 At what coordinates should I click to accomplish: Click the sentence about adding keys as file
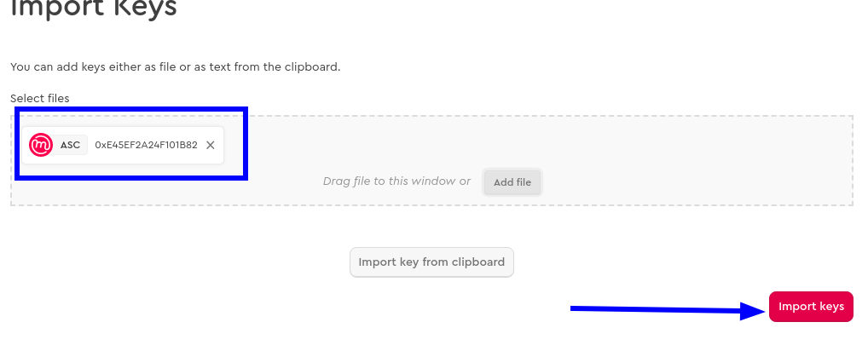pos(175,67)
